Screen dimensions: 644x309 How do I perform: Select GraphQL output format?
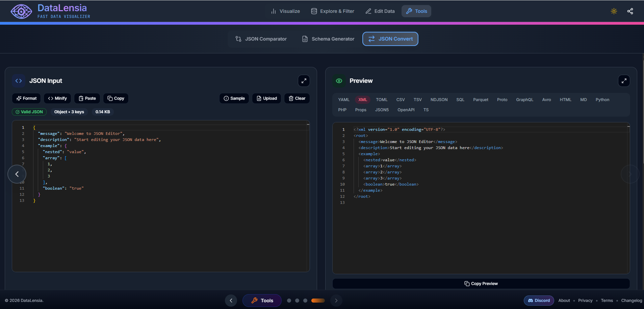(525, 100)
